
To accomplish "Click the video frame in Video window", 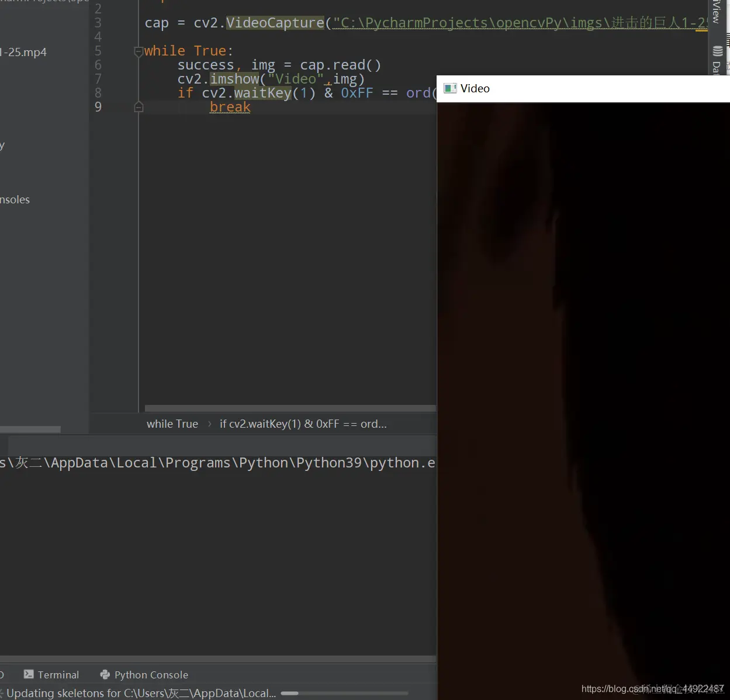I will (x=583, y=401).
